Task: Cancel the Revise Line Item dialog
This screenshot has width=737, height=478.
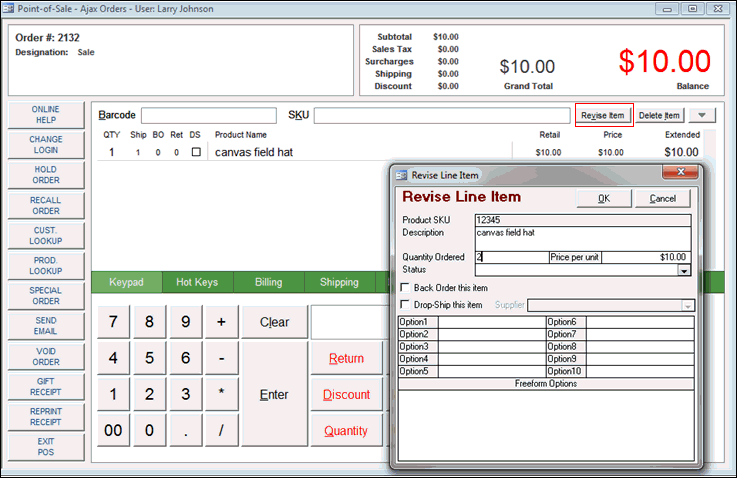Action: [x=662, y=198]
